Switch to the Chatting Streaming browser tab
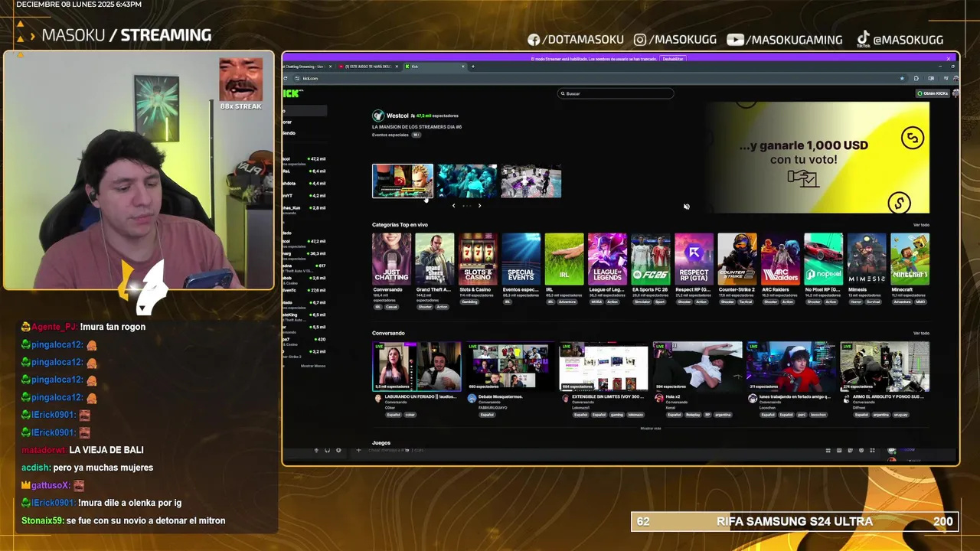The width and height of the screenshot is (980, 551). pyautogui.click(x=306, y=67)
